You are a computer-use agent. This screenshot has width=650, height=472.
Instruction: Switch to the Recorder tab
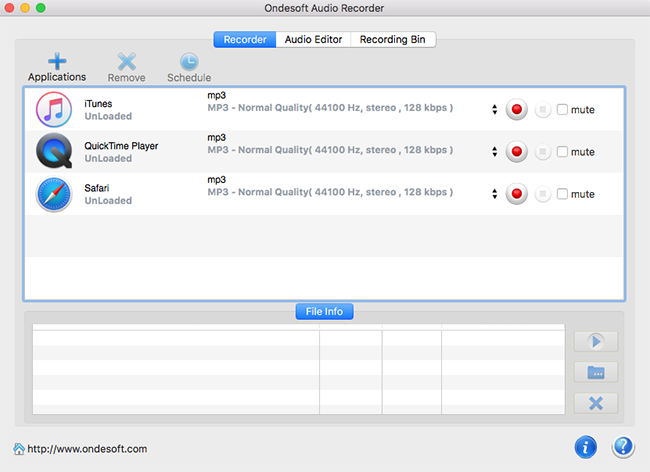point(245,39)
